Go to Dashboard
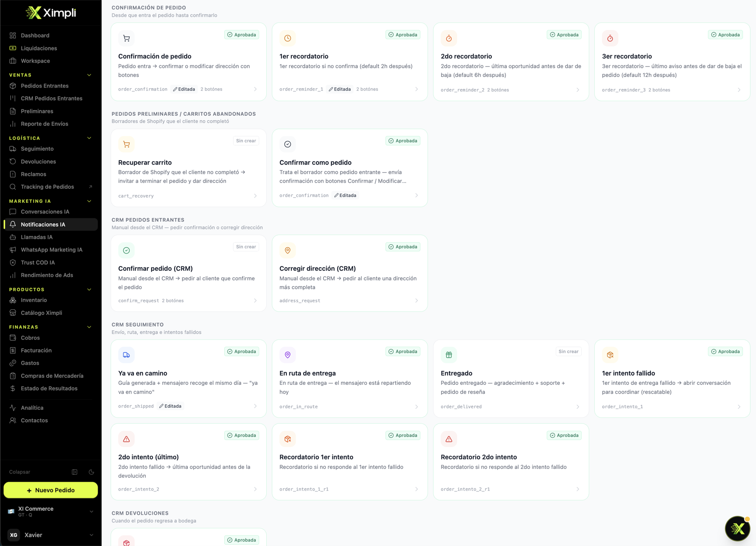This screenshot has height=546, width=756. pos(50,36)
